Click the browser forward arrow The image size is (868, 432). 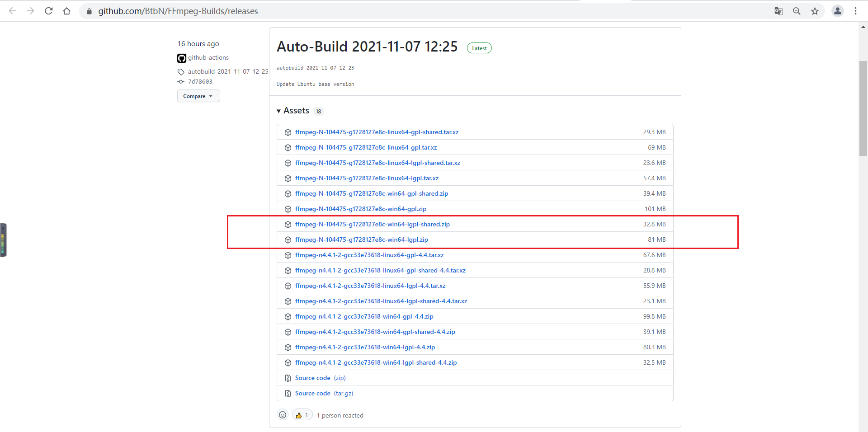click(x=31, y=11)
